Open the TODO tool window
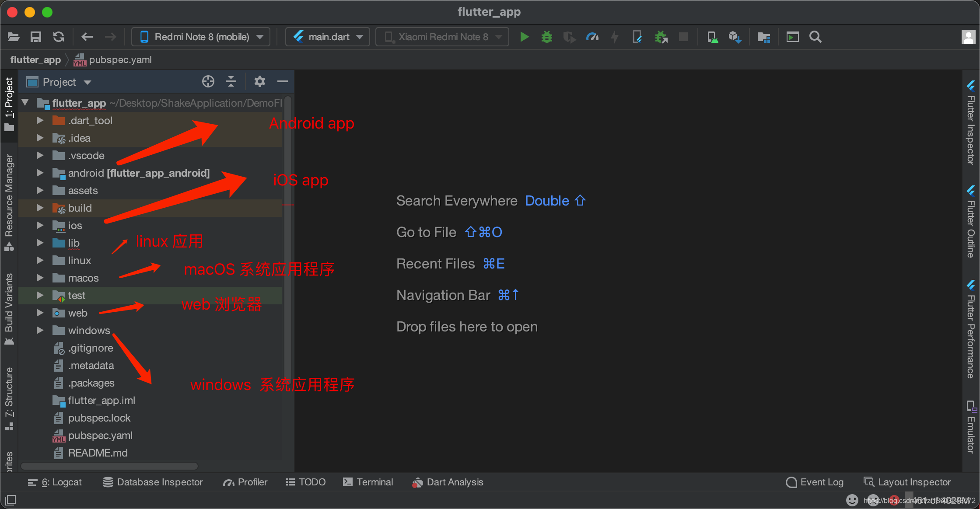This screenshot has width=980, height=509. pyautogui.click(x=305, y=482)
